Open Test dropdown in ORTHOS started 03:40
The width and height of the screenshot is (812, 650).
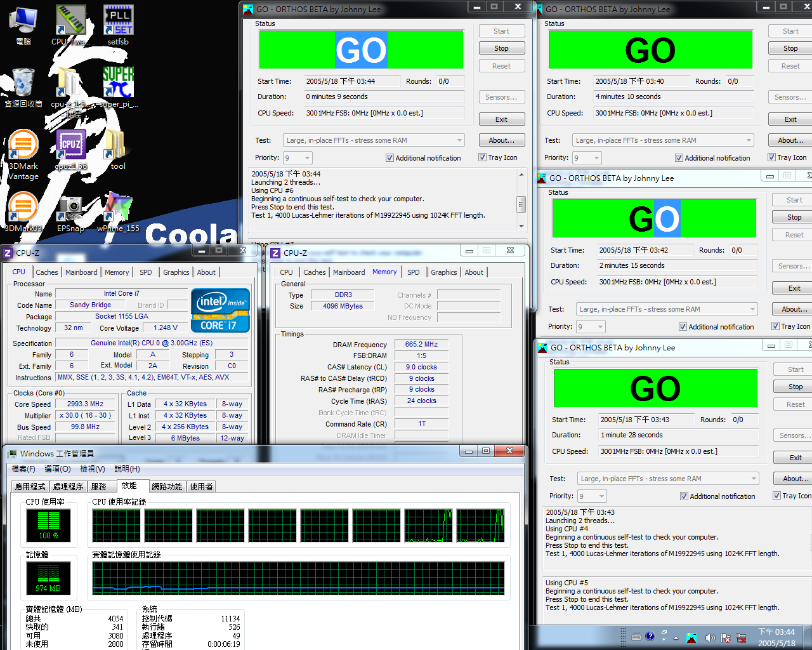coord(663,140)
